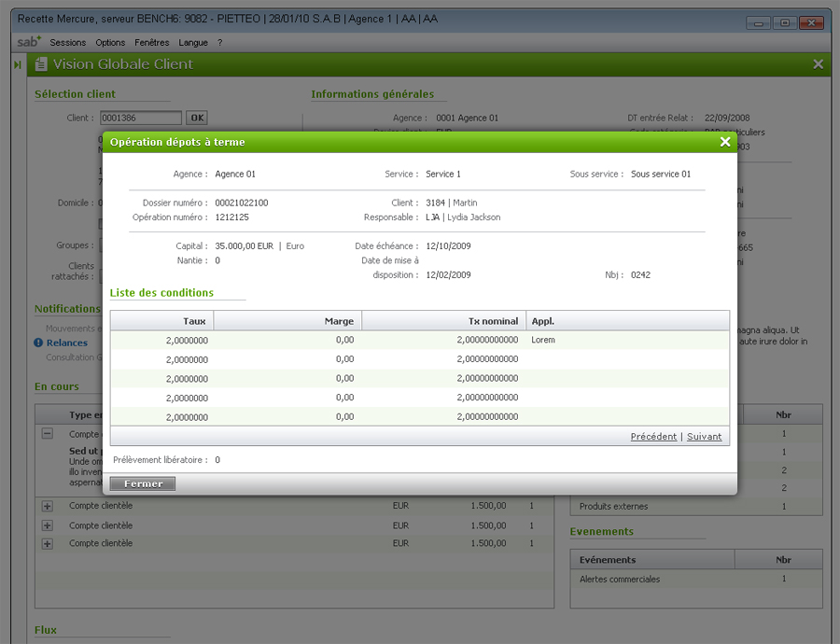Click the document icon beside Vision Globale Client
The image size is (840, 644).
pos(41,64)
